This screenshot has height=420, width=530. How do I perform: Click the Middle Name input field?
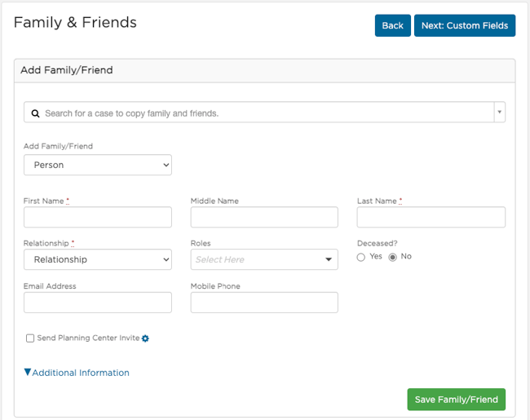pos(264,217)
